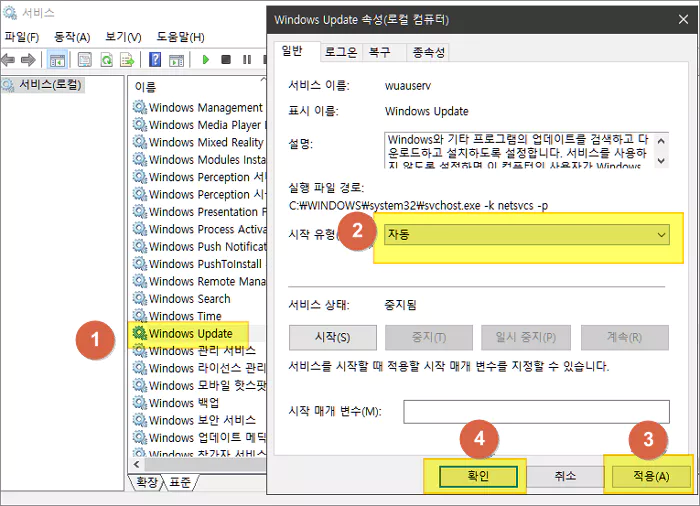
Task: Click gear icon of Windows Search service
Action: coord(140,298)
